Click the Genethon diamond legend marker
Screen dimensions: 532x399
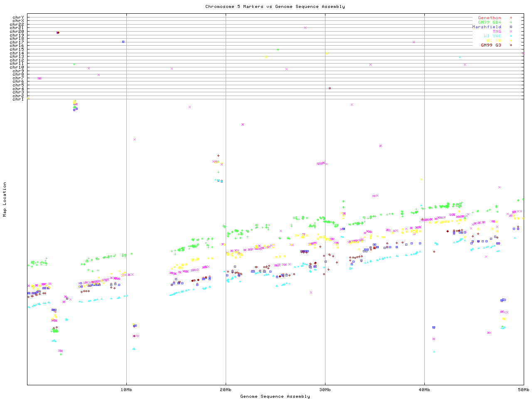511,18
